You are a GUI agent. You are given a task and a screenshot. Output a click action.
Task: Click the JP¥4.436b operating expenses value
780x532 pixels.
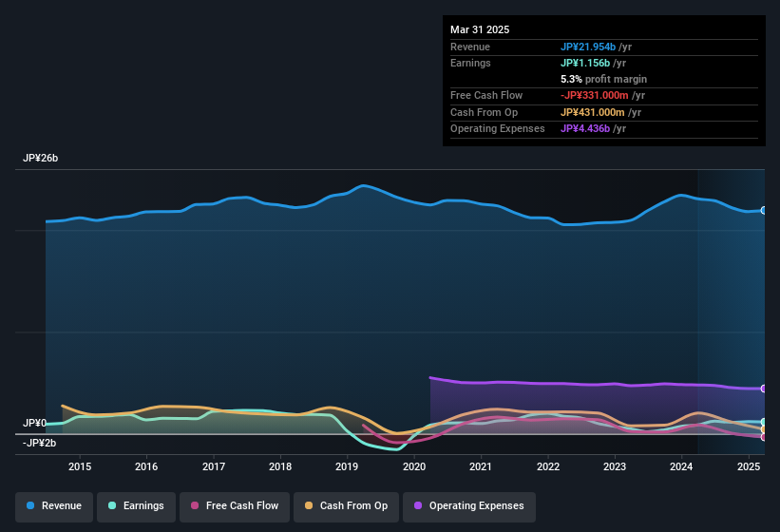click(x=585, y=129)
